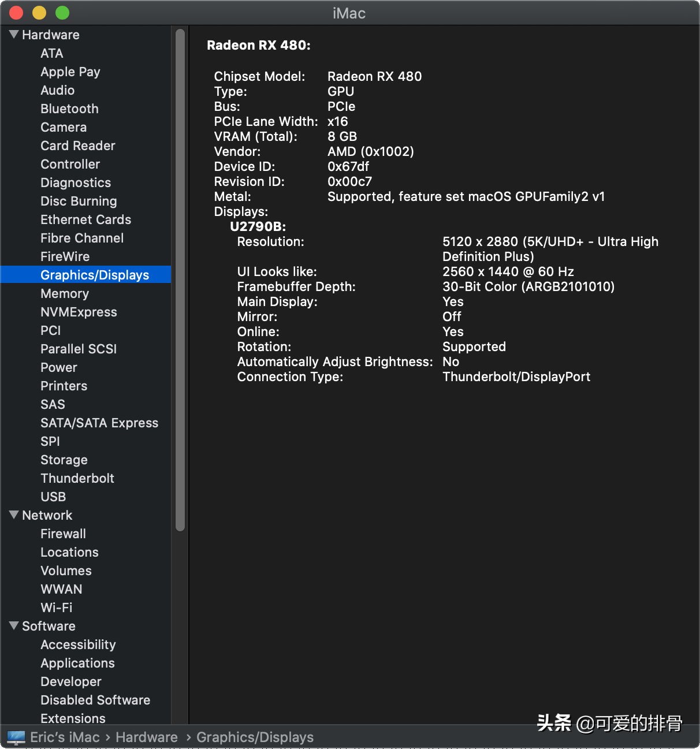Collapse the Hardware section
Viewport: 700px width, 749px height.
(x=14, y=35)
